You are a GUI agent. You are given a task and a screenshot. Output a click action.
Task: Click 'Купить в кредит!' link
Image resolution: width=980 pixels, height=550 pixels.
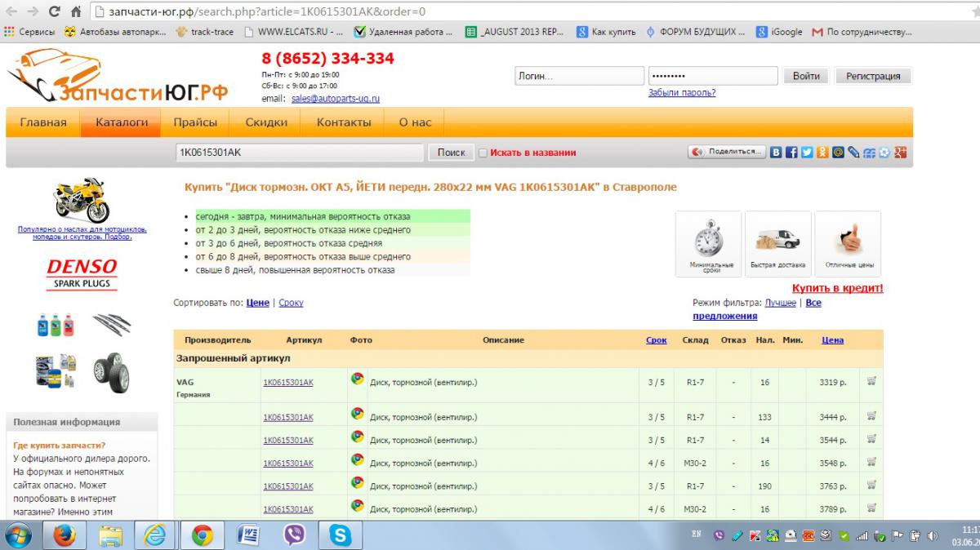838,288
